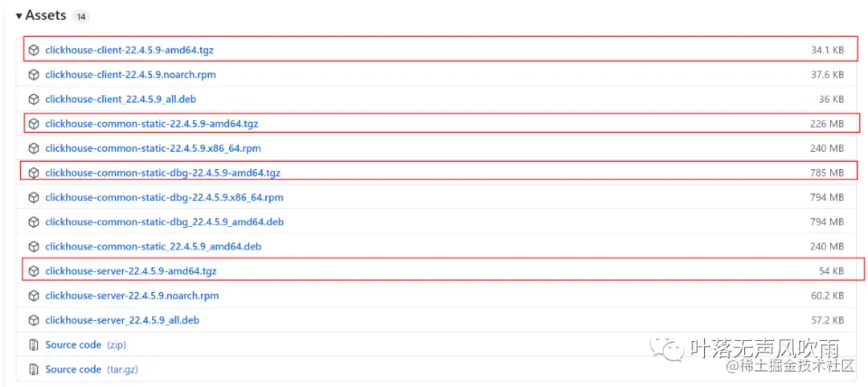Click the 57.2 KB file size
Screen dimensions: 868x387
point(828,320)
